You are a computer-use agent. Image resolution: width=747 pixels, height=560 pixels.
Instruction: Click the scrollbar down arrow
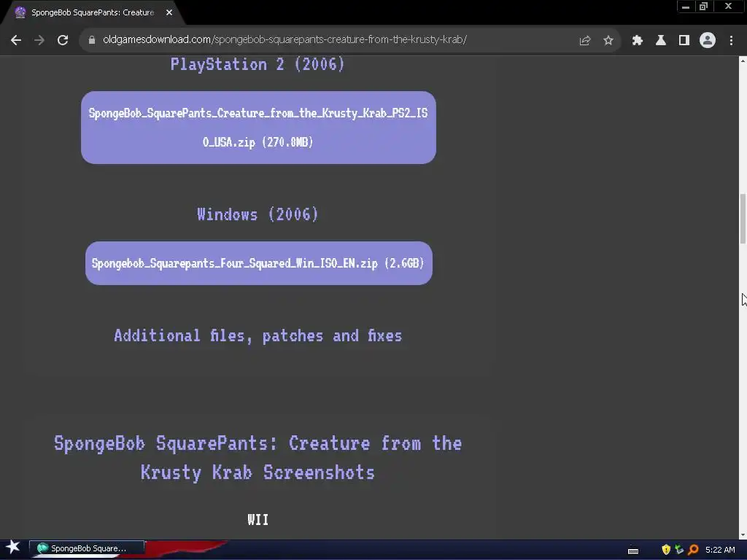coord(743,534)
